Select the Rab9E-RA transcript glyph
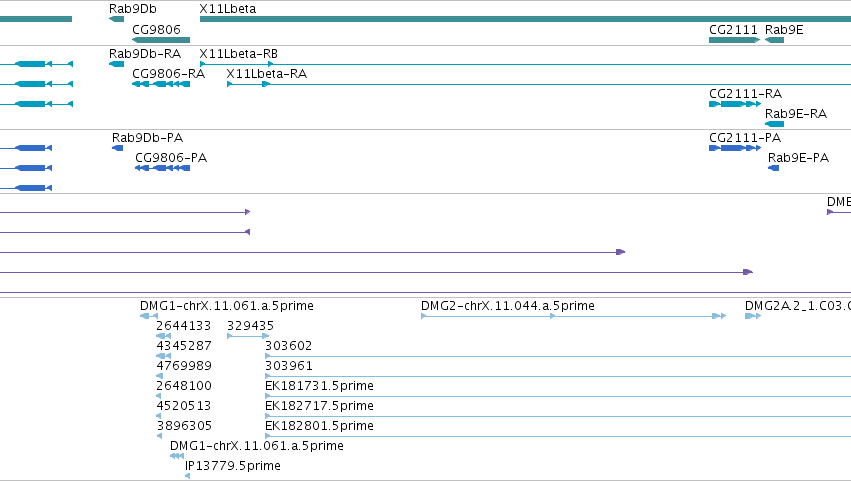This screenshot has height=481, width=851. tap(774, 124)
